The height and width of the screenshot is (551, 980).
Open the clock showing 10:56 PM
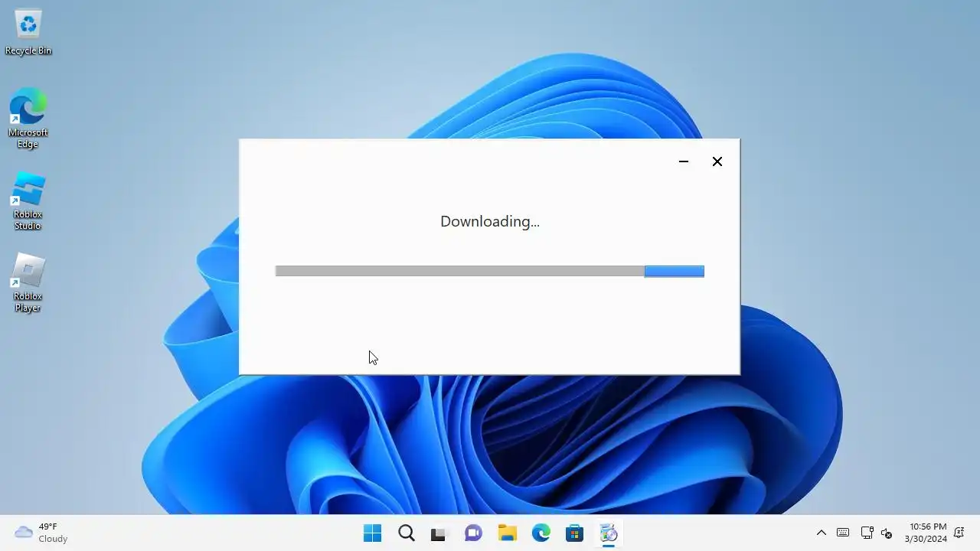(926, 533)
